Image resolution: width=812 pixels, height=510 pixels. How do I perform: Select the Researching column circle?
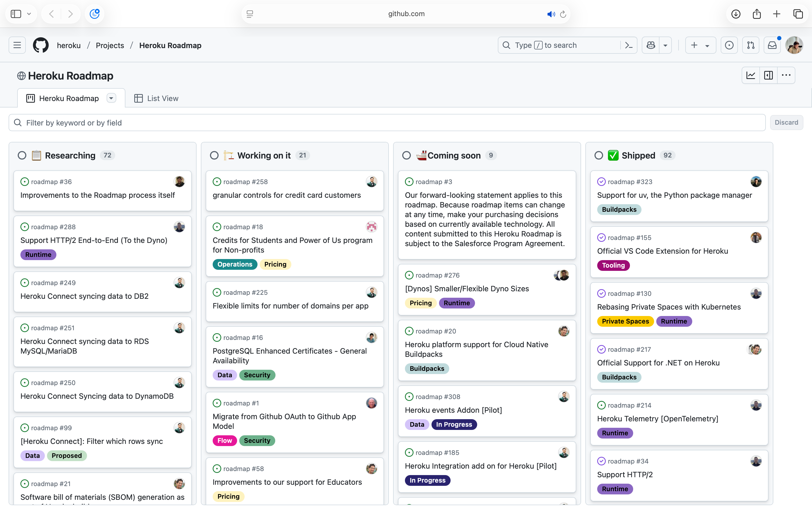22,155
